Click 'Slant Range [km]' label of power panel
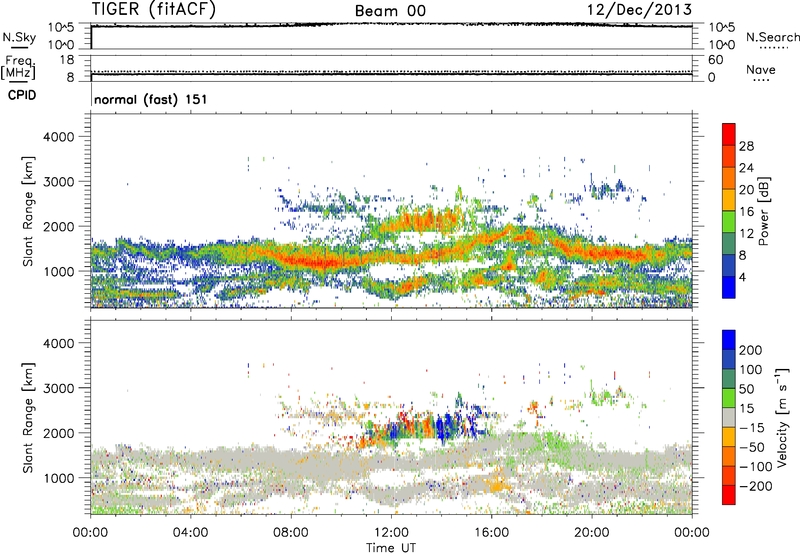 coord(28,211)
